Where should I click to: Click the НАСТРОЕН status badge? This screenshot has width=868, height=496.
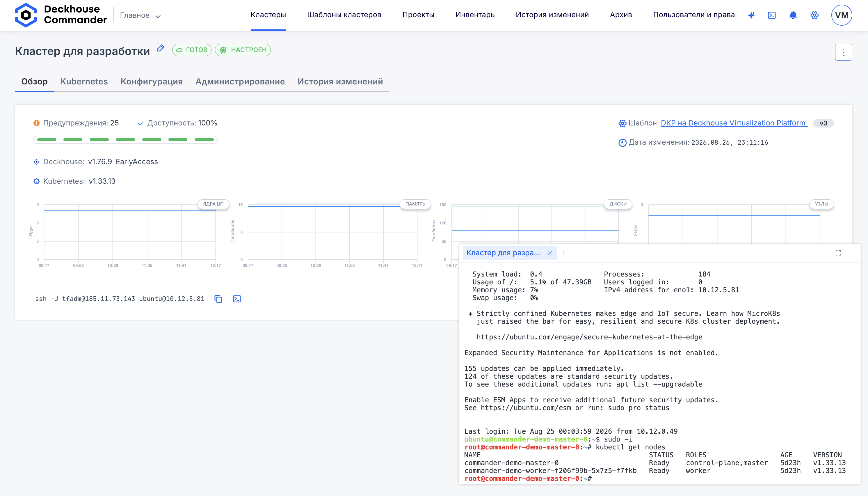[x=243, y=50]
